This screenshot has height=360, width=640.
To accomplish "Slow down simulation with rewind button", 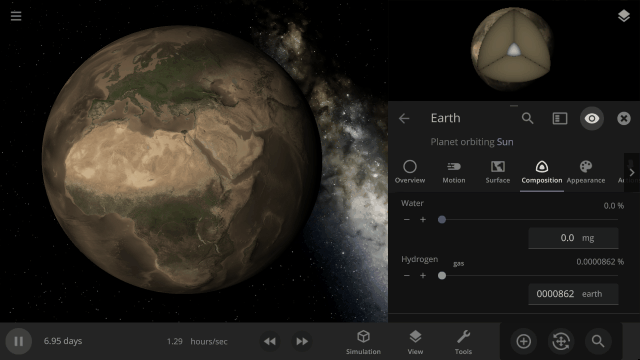I will (270, 341).
